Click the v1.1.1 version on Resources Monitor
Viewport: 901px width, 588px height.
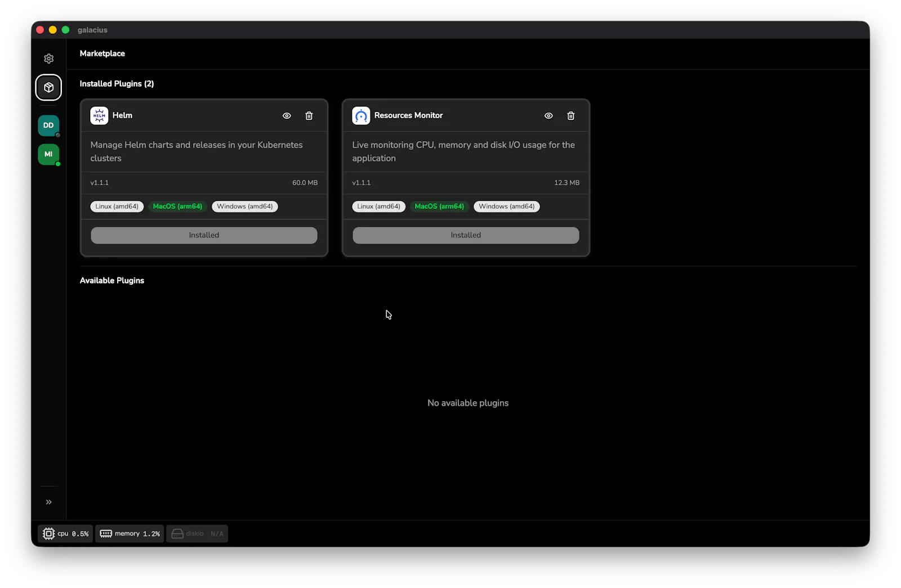362,183
